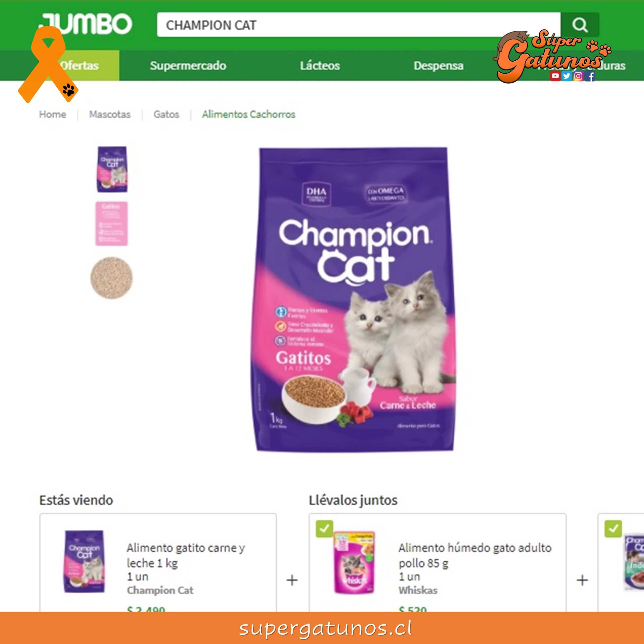Open the Lácteos menu
Image resolution: width=644 pixels, height=644 pixels.
click(320, 65)
